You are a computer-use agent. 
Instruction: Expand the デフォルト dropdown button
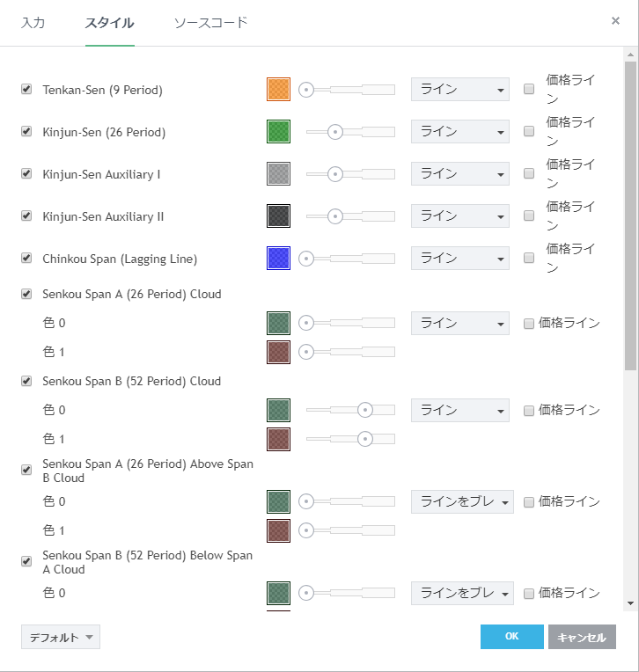coord(60,637)
